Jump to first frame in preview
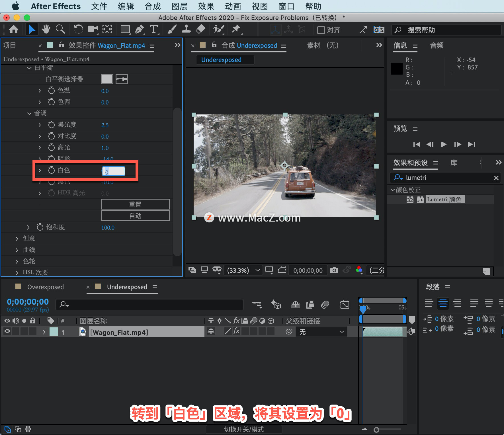This screenshot has height=435, width=504. (x=417, y=144)
